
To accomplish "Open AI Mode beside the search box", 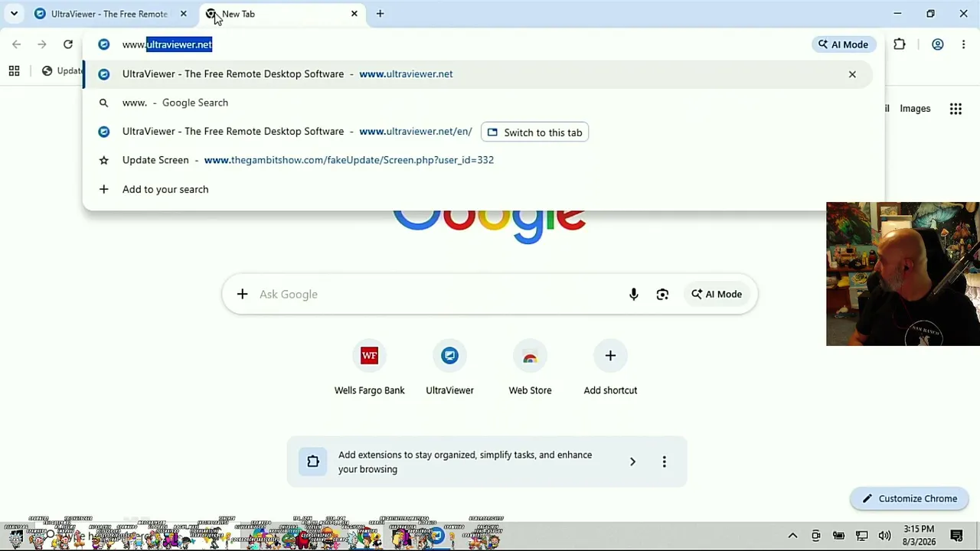I will click(717, 294).
